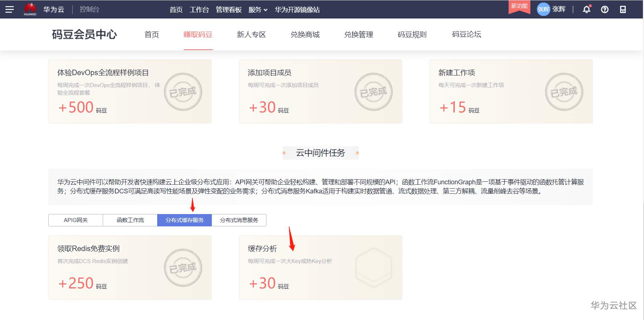644x320 pixels.
Task: Click 每天可完成一次新建工作项 description
Action: tap(471, 85)
